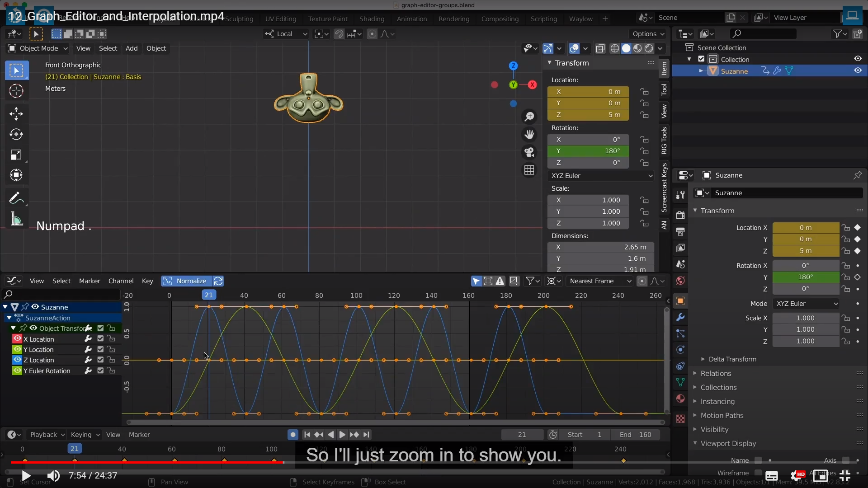Hide Suzanne in the outliner
The height and width of the screenshot is (488, 868).
[858, 70]
